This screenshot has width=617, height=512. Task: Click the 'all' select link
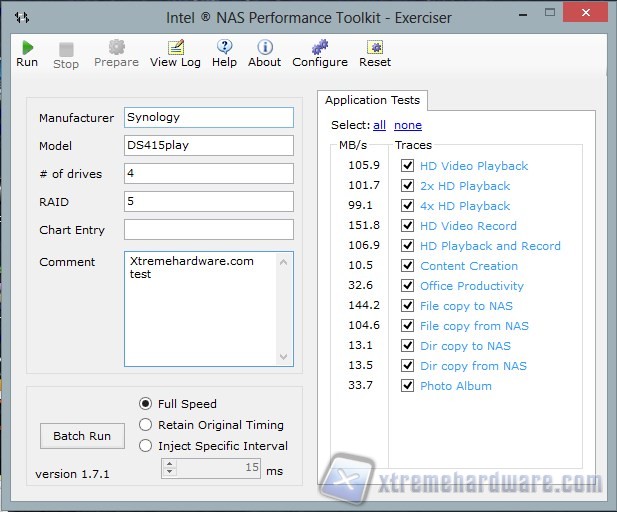[379, 125]
